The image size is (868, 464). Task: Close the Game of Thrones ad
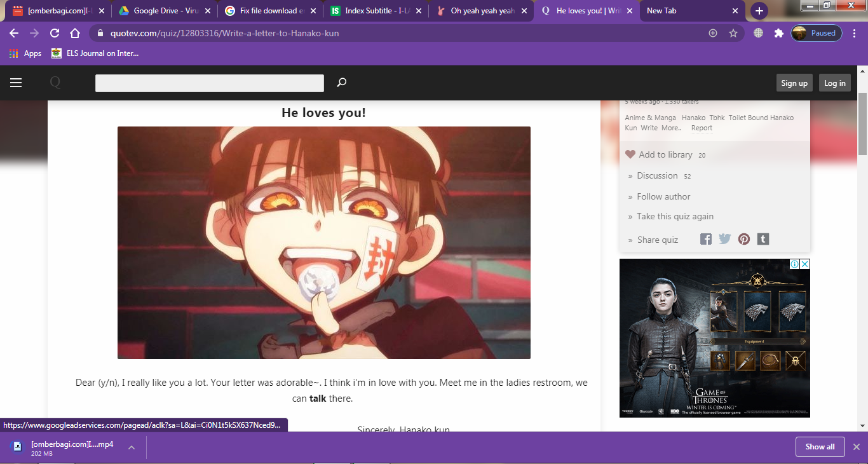pyautogui.click(x=804, y=264)
